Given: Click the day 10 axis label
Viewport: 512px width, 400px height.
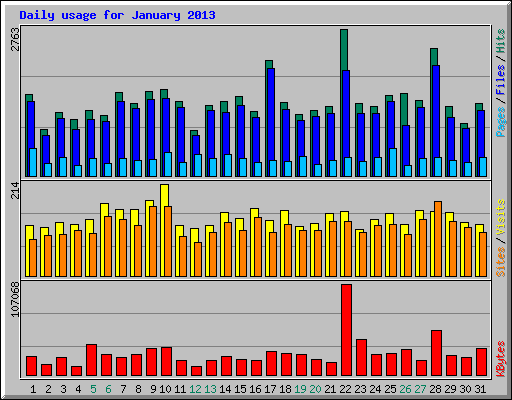Looking at the screenshot, I should [x=165, y=389].
